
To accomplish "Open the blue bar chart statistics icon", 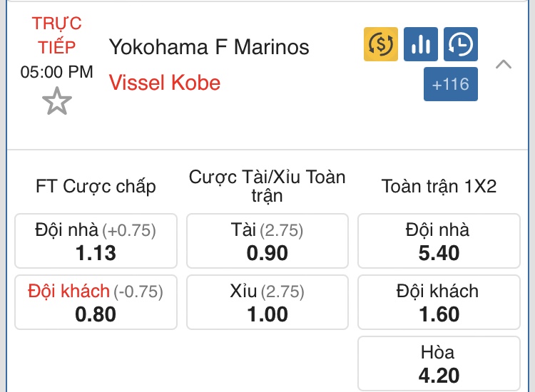I will [x=421, y=44].
